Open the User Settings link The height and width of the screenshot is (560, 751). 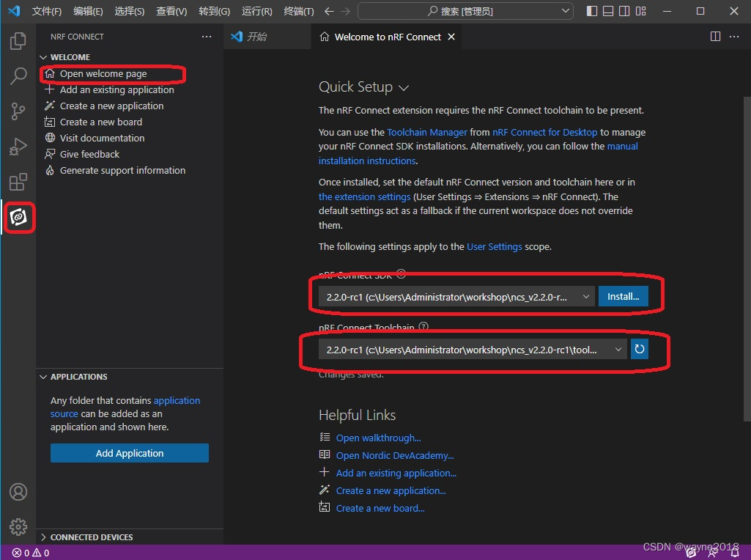(x=495, y=247)
